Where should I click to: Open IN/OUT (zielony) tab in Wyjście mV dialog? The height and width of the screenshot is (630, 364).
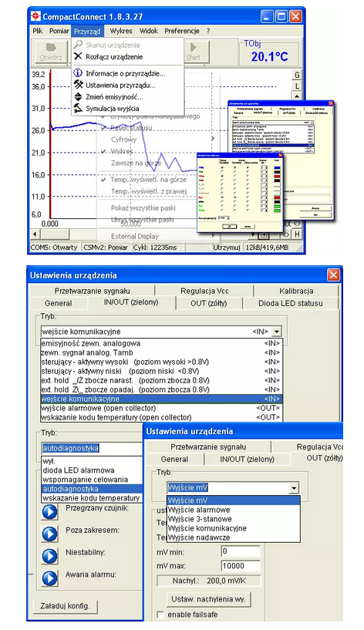click(x=247, y=460)
